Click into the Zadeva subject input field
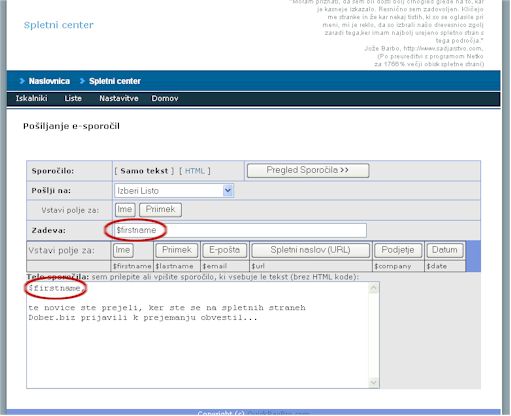 [x=240, y=230]
